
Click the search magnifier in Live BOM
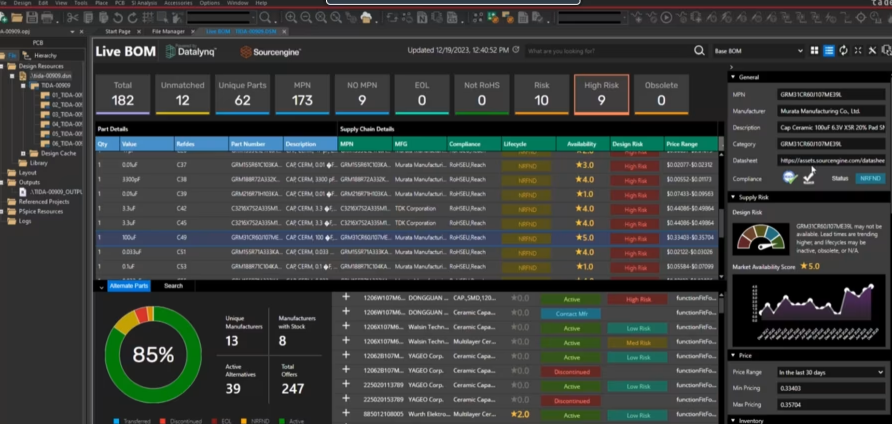tap(699, 51)
